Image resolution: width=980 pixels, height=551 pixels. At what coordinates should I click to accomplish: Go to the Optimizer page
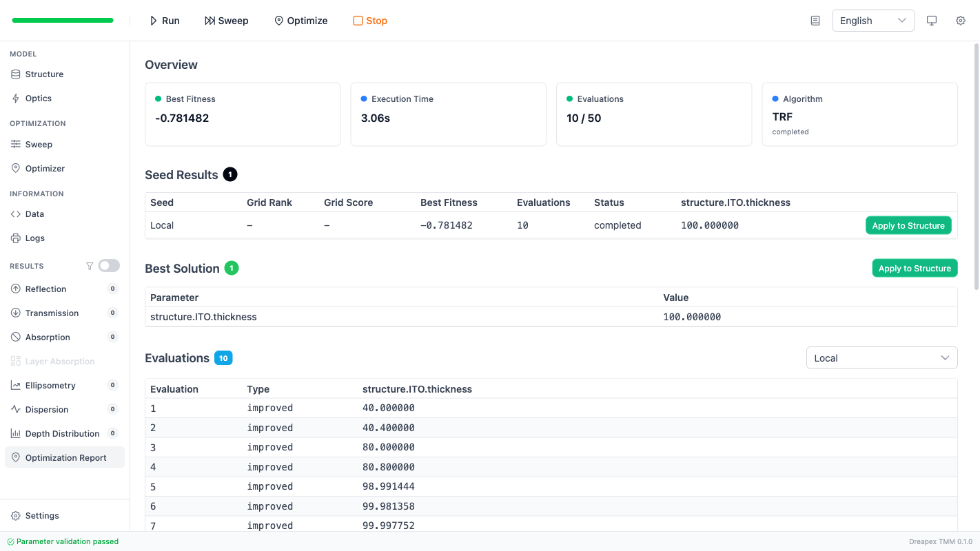[45, 169]
